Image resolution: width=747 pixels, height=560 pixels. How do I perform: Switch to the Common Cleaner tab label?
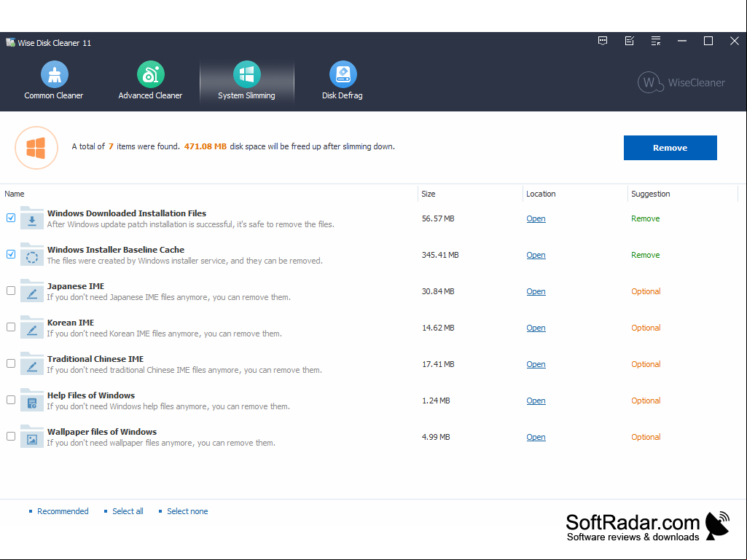tap(54, 95)
